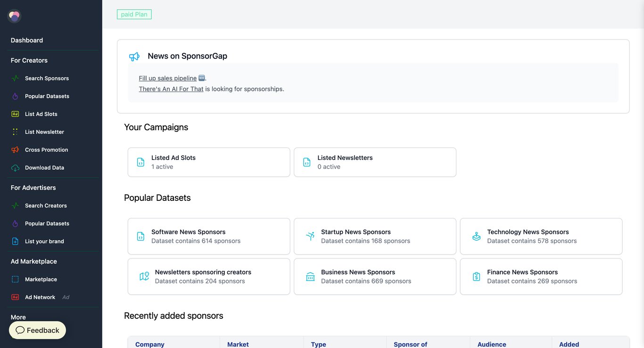The height and width of the screenshot is (348, 644).
Task: Click the For Creators section heading
Action: click(29, 60)
